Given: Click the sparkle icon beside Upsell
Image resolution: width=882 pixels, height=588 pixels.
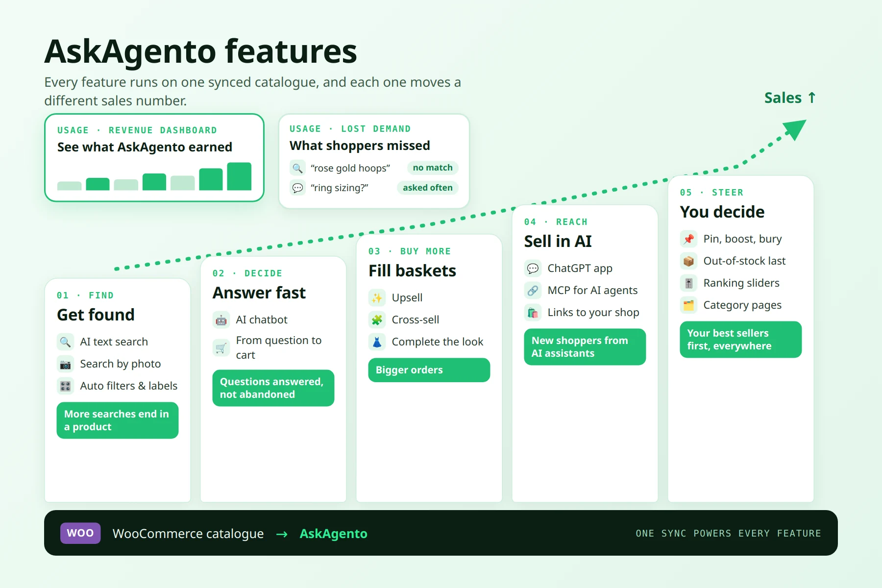Looking at the screenshot, I should [377, 297].
